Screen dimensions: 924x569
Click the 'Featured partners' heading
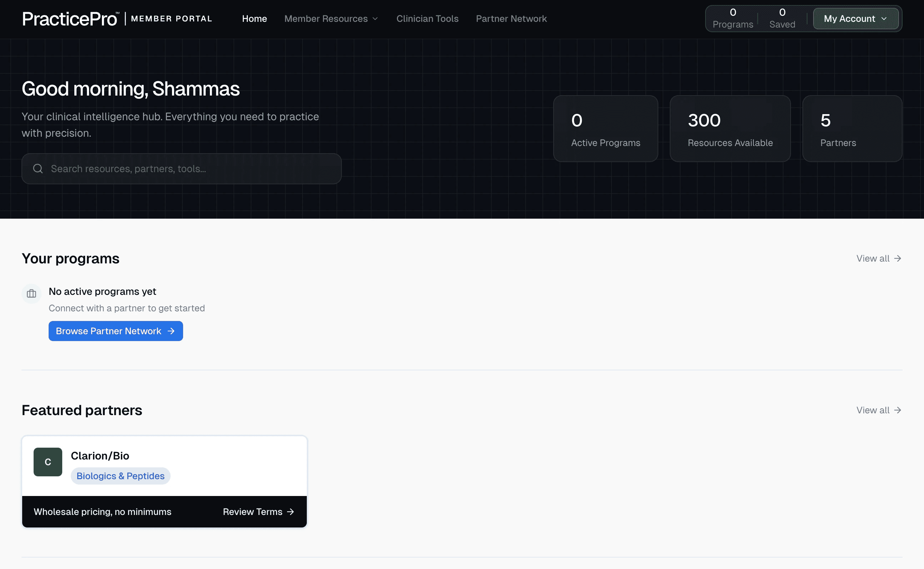coord(82,410)
